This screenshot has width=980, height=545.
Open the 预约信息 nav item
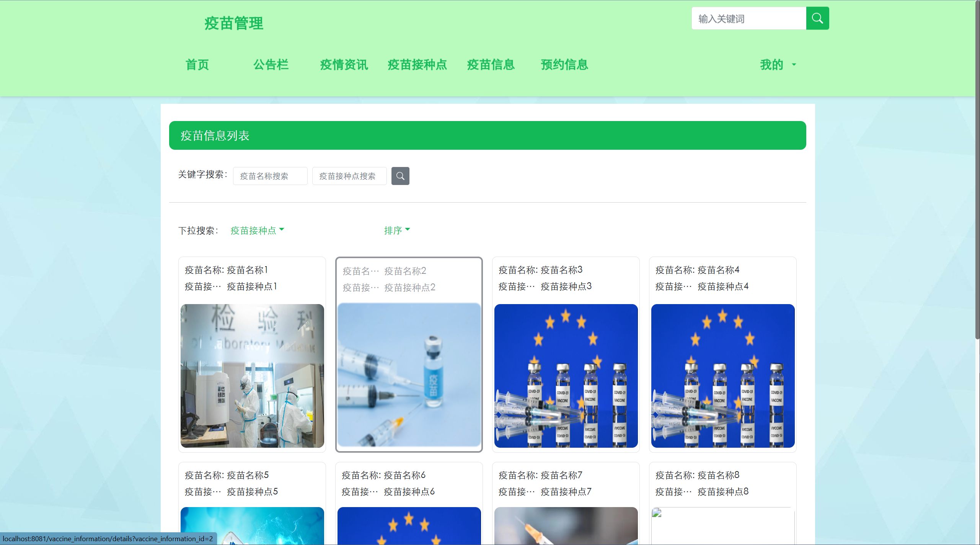(x=564, y=65)
